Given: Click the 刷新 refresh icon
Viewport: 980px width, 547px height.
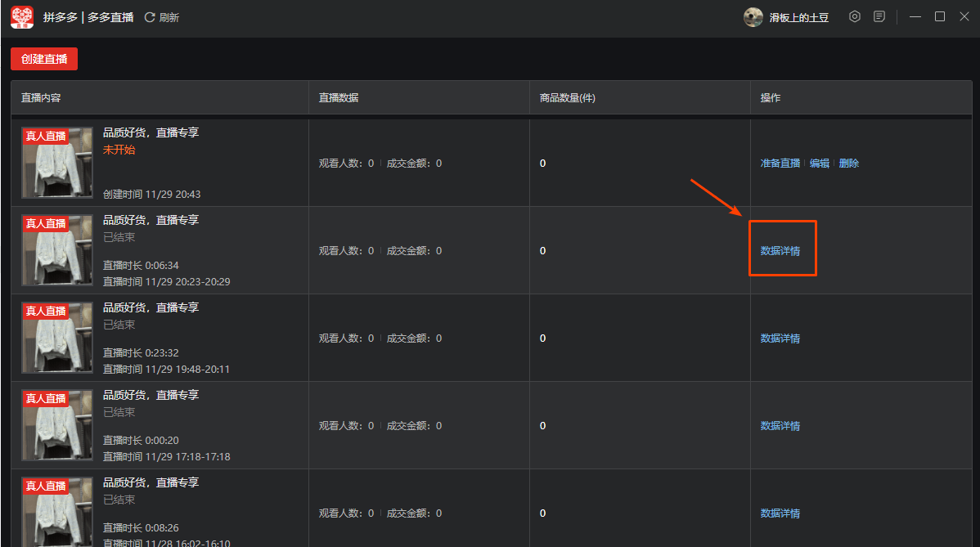Looking at the screenshot, I should [x=150, y=17].
